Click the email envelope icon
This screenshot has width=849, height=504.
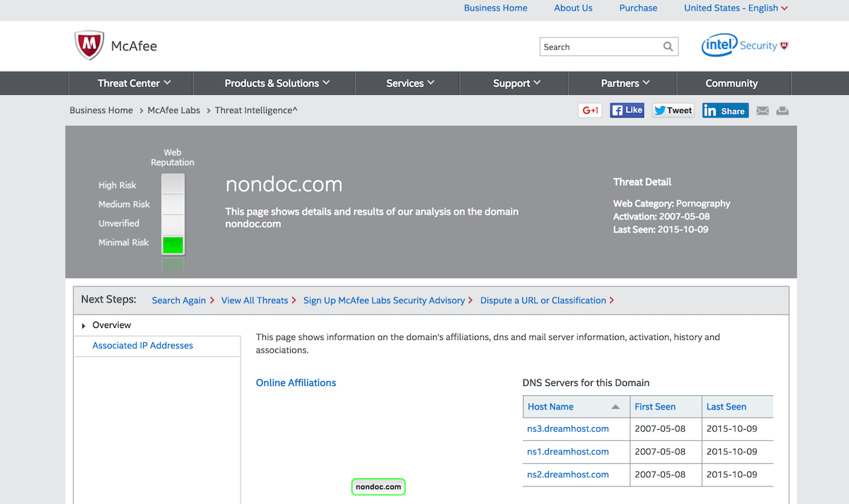click(763, 111)
